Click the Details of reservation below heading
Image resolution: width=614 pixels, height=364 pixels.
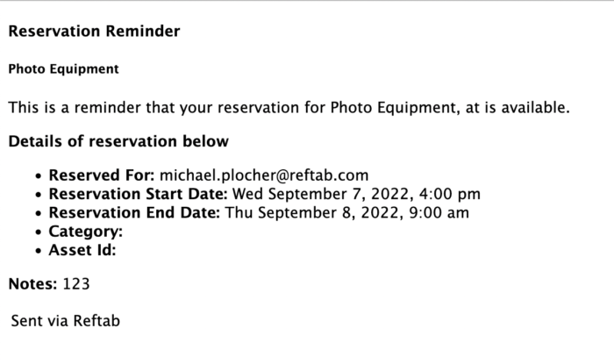point(118,141)
